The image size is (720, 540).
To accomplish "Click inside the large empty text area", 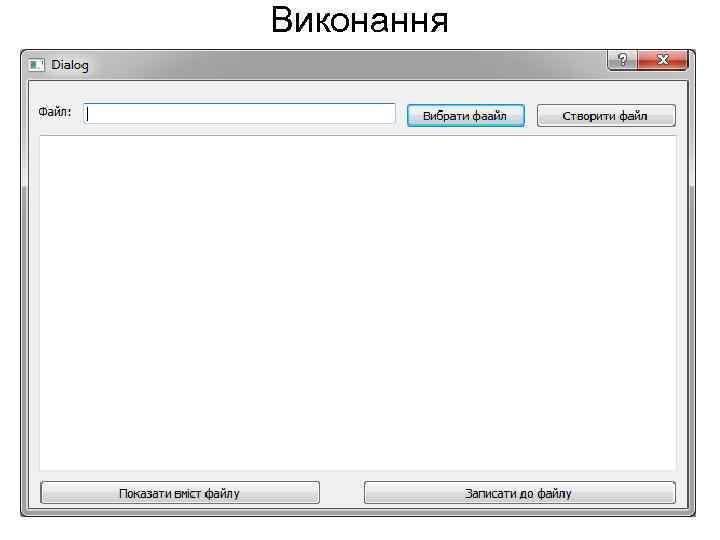I will click(358, 303).
